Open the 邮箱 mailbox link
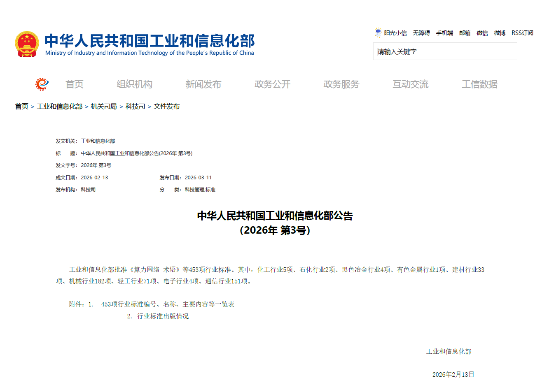The width and height of the screenshot is (549, 392). [x=465, y=33]
